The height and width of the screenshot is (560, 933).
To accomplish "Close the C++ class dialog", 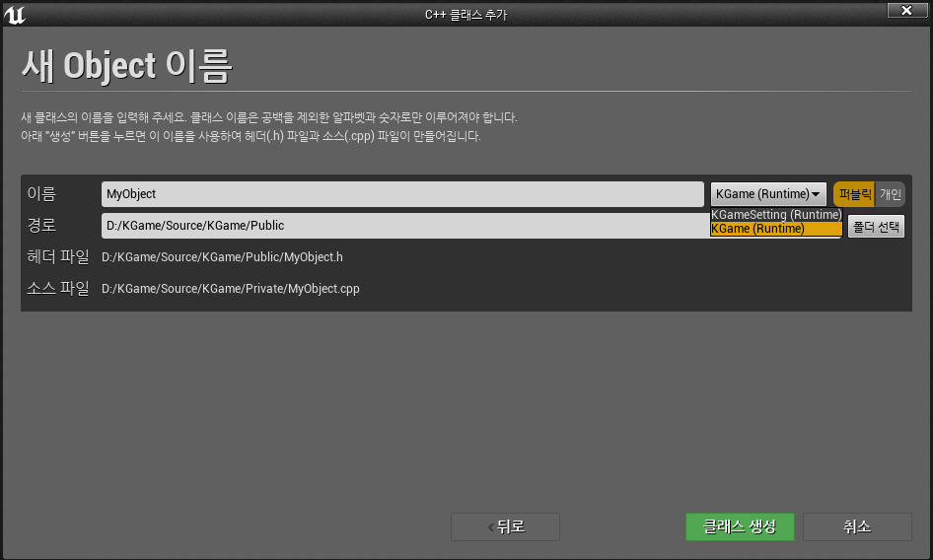I will pyautogui.click(x=906, y=10).
